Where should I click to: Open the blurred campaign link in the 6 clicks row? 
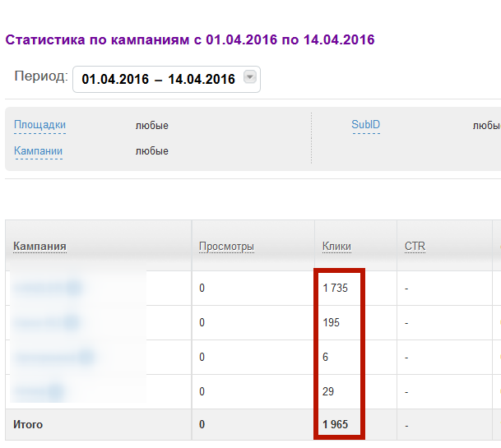pos(54,357)
